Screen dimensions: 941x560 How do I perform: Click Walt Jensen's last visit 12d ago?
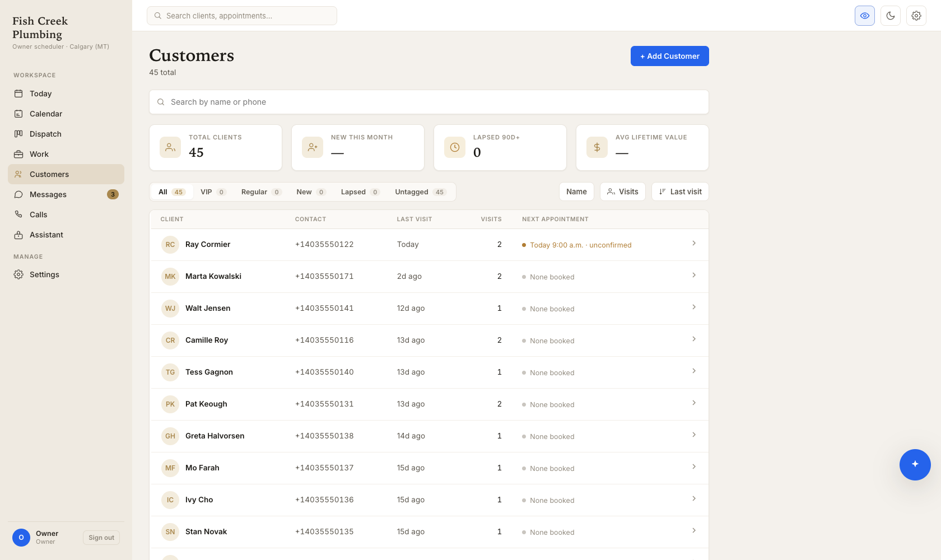click(411, 309)
